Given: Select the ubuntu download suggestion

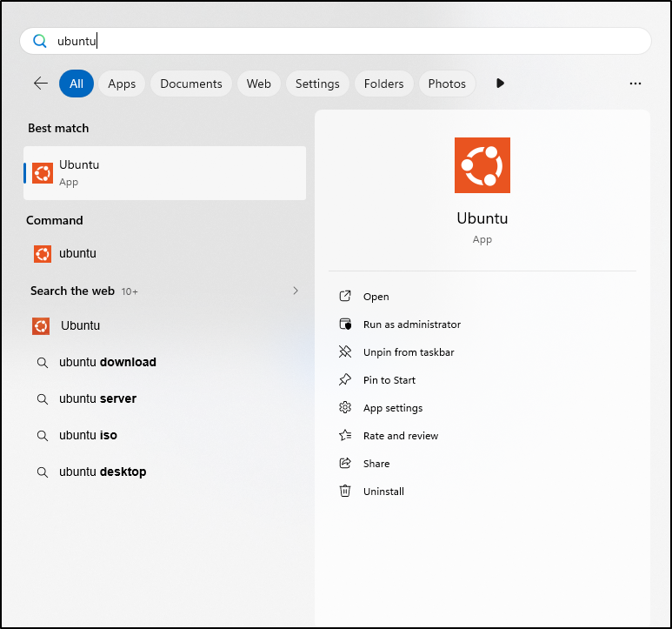Looking at the screenshot, I should (164, 363).
